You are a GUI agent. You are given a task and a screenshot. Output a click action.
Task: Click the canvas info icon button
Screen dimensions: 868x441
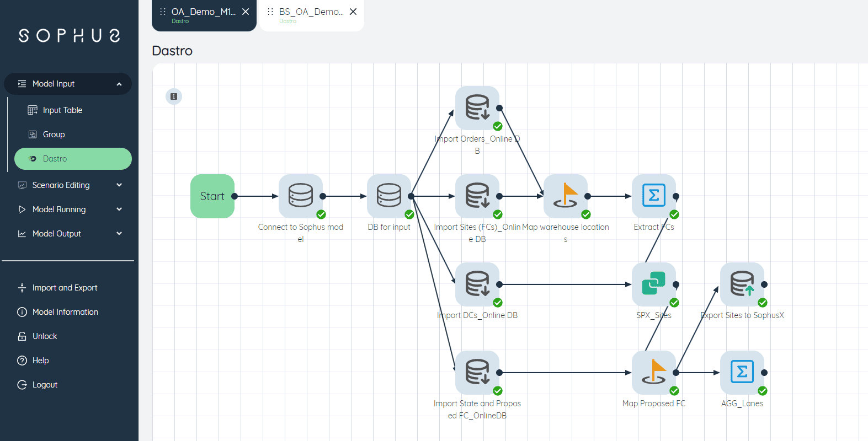[174, 96]
